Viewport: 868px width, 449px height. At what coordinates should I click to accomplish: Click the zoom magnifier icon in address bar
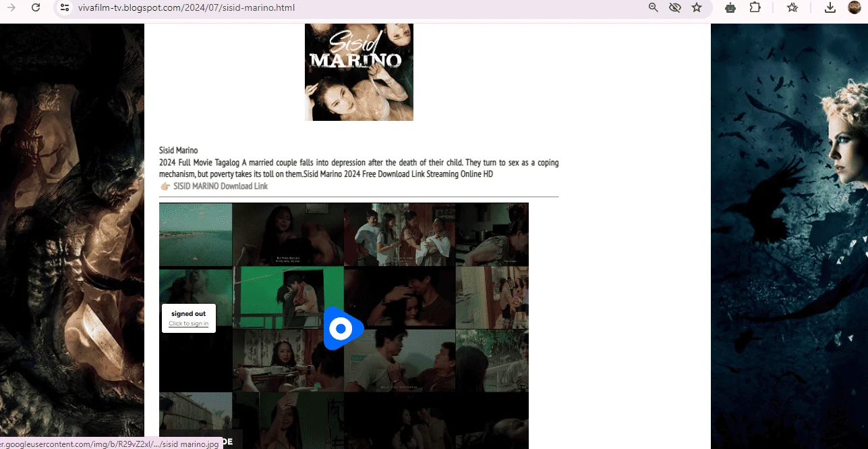click(653, 7)
